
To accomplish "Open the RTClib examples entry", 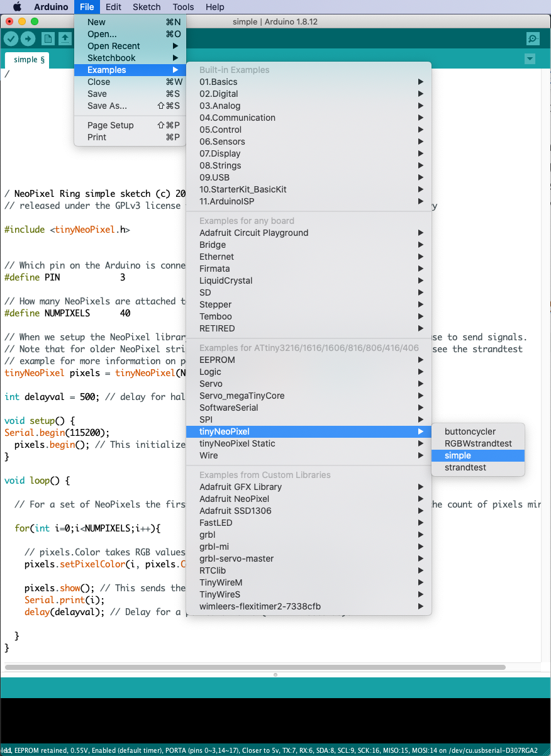I will pyautogui.click(x=309, y=570).
